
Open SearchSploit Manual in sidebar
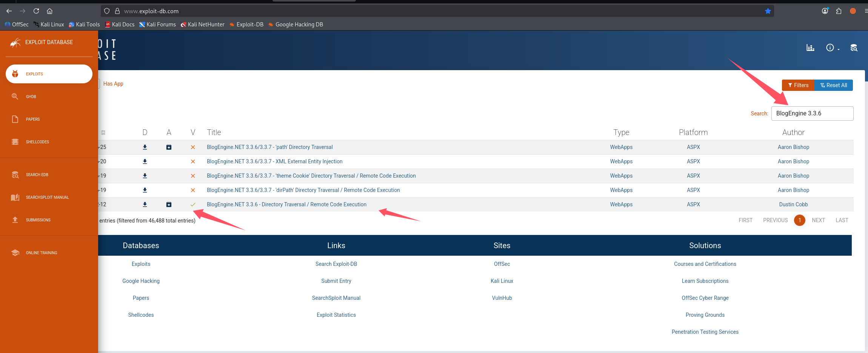pyautogui.click(x=47, y=197)
